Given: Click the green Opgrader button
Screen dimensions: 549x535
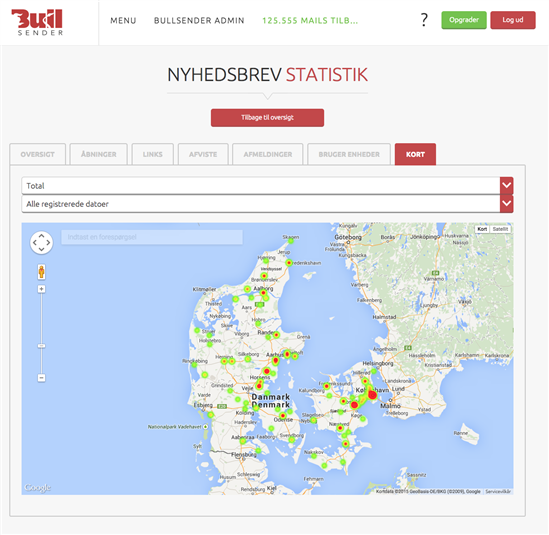Looking at the screenshot, I should (x=464, y=20).
